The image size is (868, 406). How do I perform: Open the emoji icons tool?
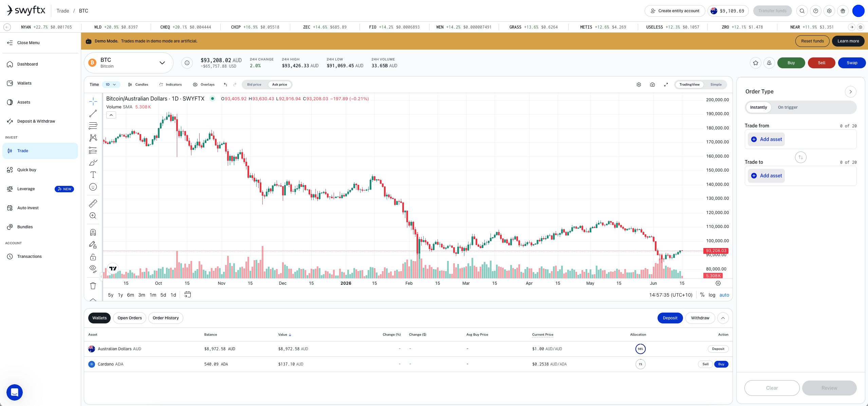(x=93, y=187)
